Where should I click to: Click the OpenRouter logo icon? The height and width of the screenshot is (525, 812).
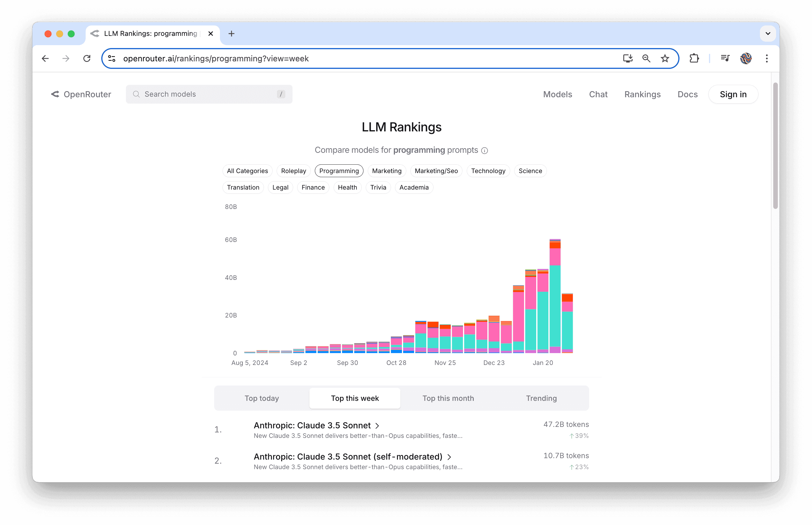pos(55,94)
